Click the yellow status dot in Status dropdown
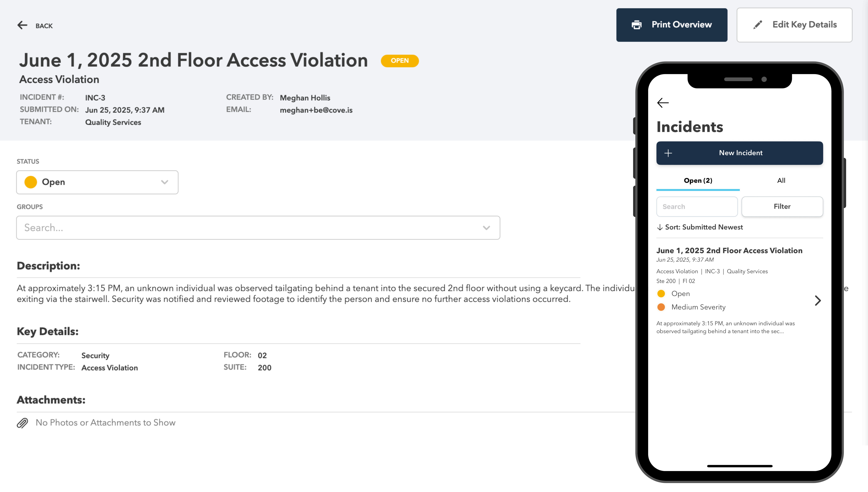 point(31,182)
